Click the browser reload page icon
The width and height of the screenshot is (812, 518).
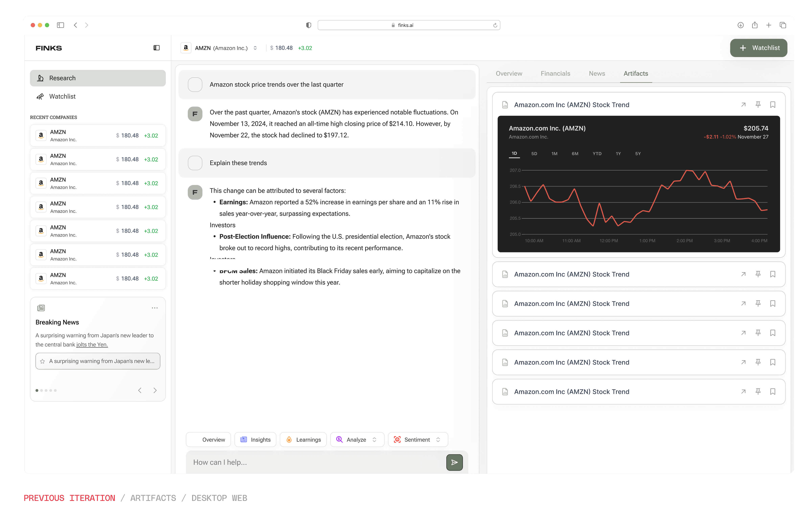(x=495, y=25)
